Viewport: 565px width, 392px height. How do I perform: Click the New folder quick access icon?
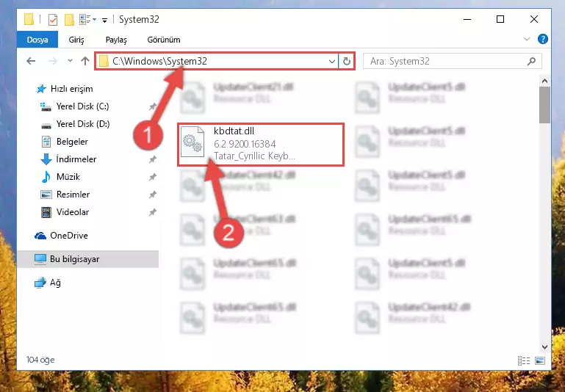click(x=69, y=19)
